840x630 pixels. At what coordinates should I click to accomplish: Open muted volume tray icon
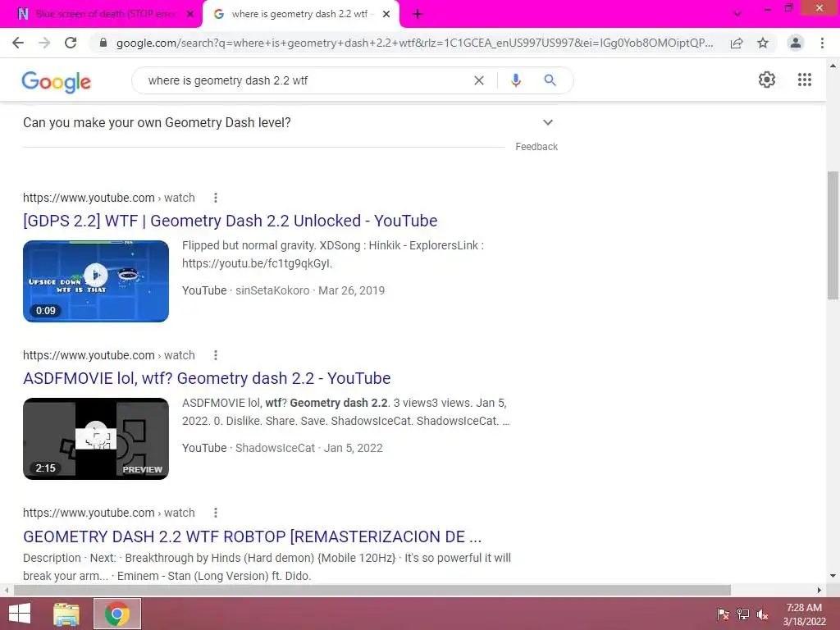762,614
